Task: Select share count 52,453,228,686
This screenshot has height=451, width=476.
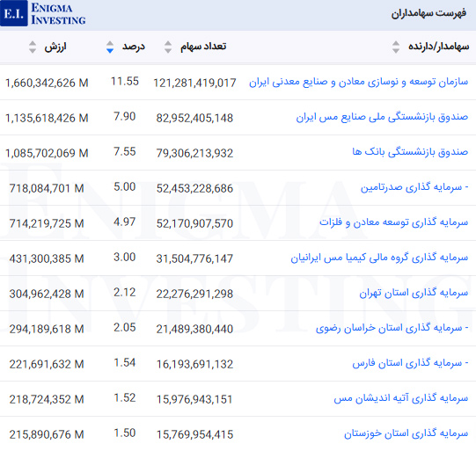Action: (194, 188)
